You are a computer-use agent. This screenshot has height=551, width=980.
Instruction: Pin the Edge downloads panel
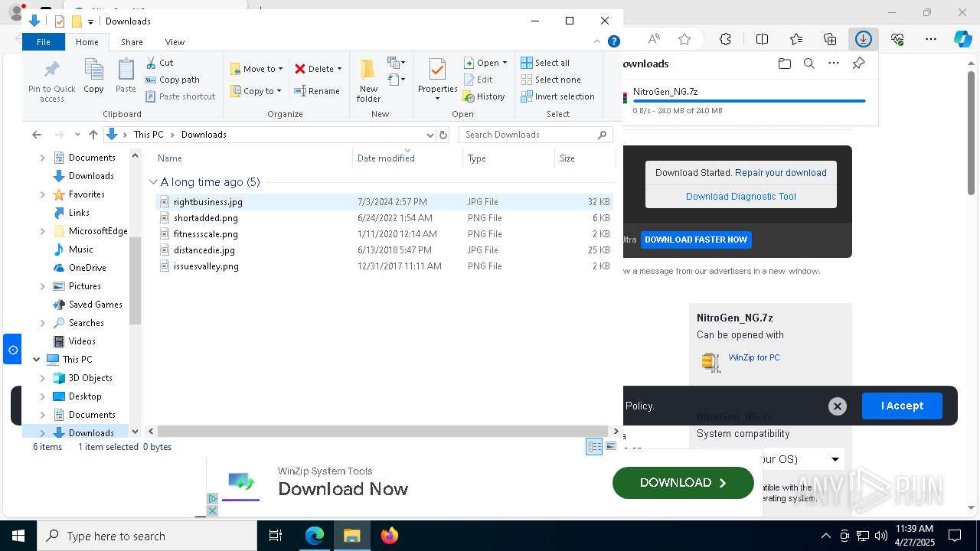(x=858, y=64)
